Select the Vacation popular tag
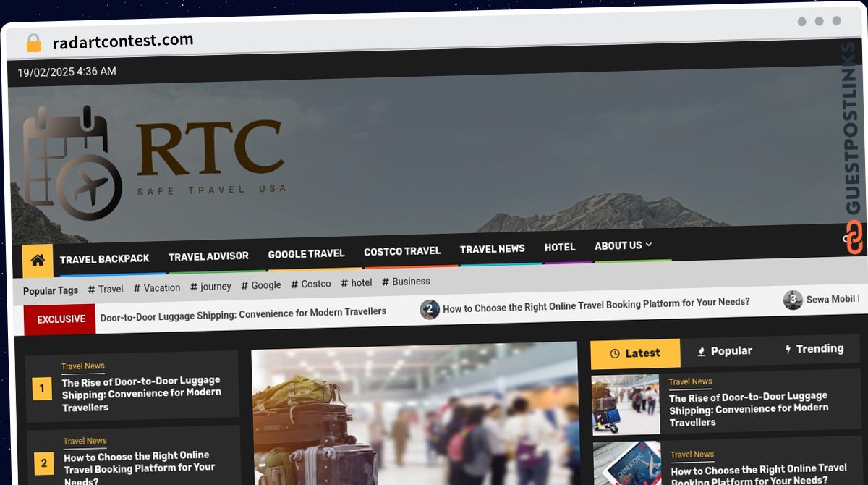 pyautogui.click(x=157, y=287)
